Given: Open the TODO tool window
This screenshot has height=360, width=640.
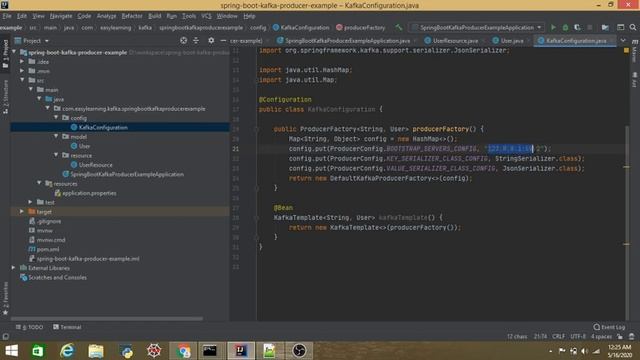Looking at the screenshot, I should 29,327.
